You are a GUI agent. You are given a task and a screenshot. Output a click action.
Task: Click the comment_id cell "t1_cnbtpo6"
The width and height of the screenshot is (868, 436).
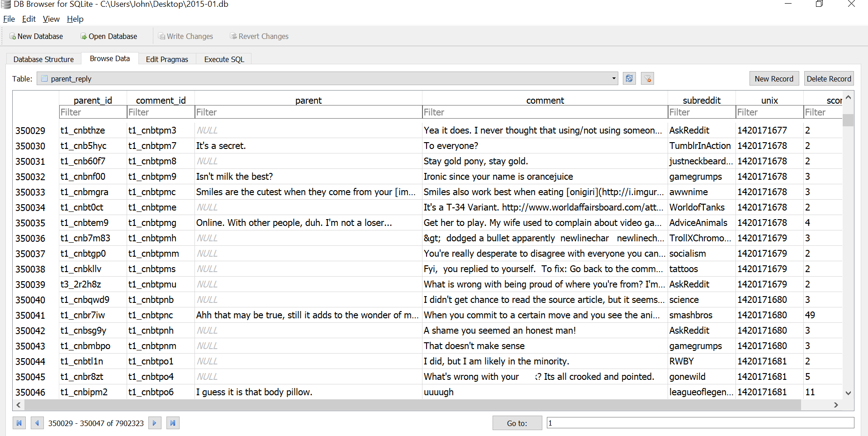161,392
